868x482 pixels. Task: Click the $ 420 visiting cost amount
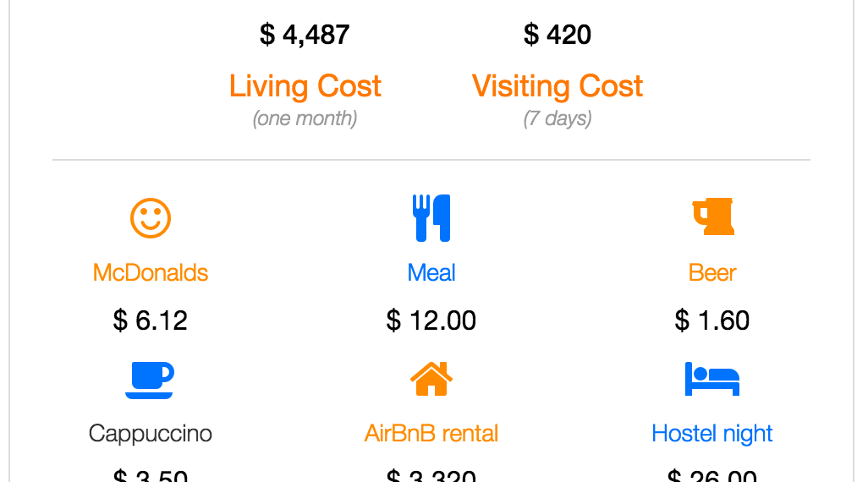coord(558,35)
